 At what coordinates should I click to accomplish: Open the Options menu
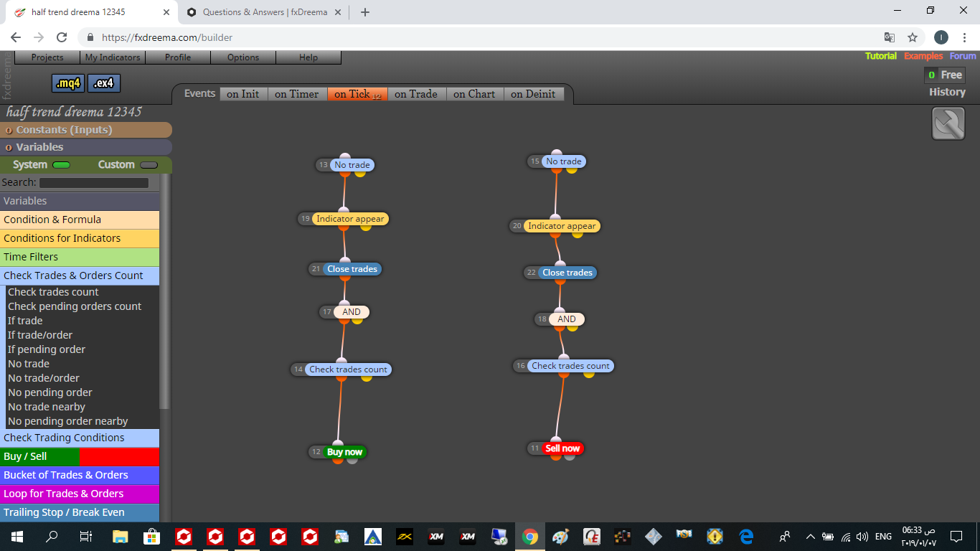(x=243, y=57)
